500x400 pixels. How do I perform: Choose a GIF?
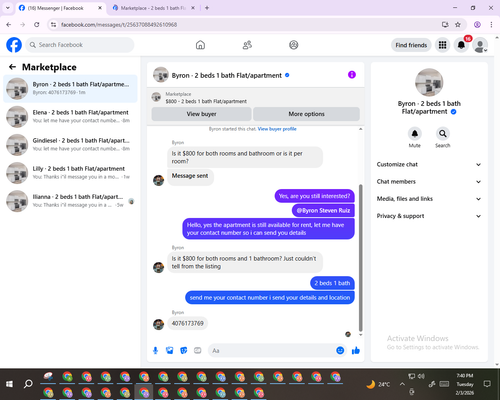click(x=198, y=350)
